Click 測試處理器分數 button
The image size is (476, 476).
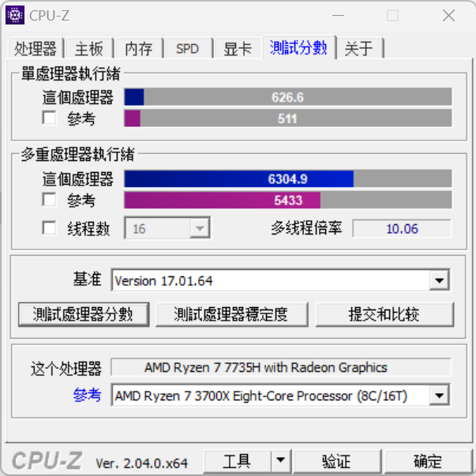click(84, 314)
